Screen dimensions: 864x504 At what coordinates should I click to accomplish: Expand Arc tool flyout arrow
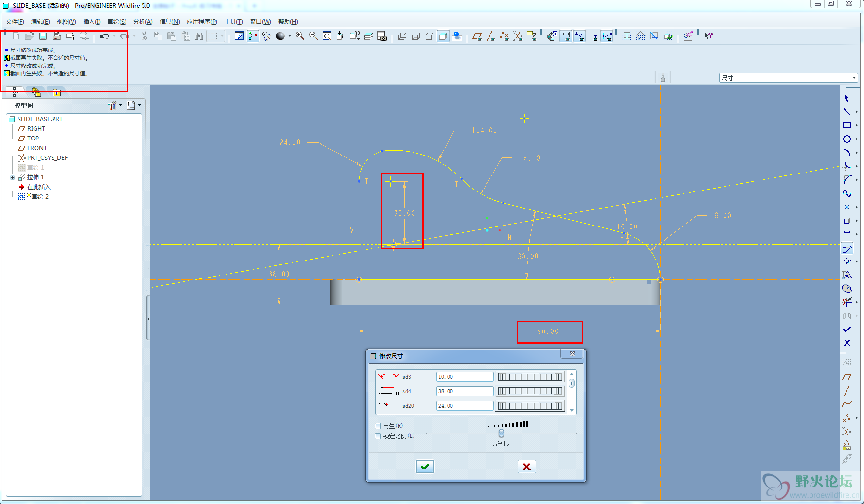pyautogui.click(x=856, y=153)
